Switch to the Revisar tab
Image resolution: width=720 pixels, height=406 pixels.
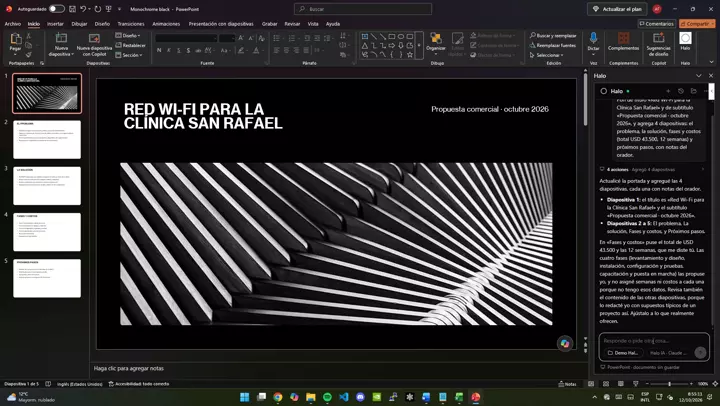point(292,24)
